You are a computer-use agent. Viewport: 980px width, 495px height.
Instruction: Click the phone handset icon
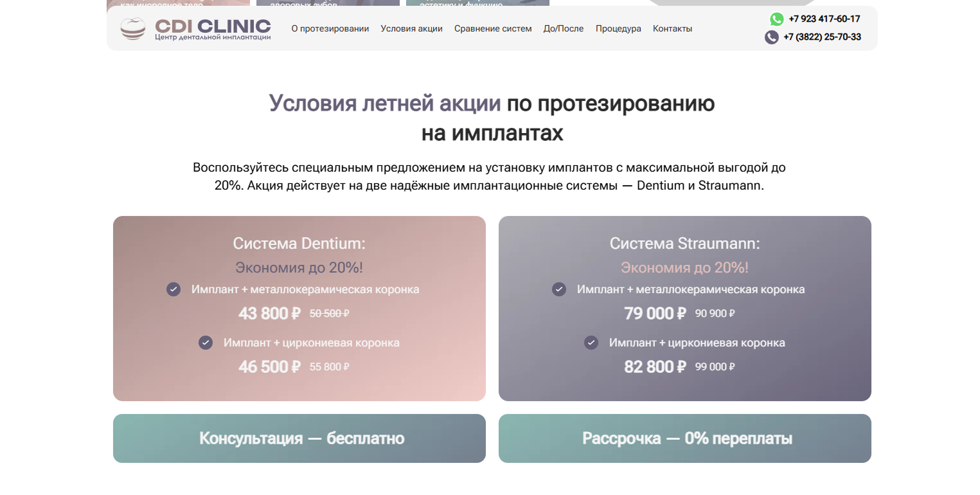(x=771, y=37)
